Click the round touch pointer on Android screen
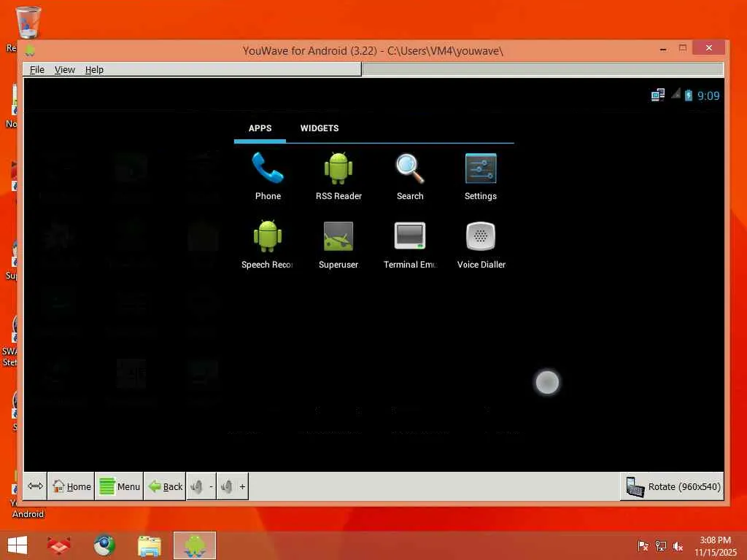Screen dimensions: 747x560 547,382
